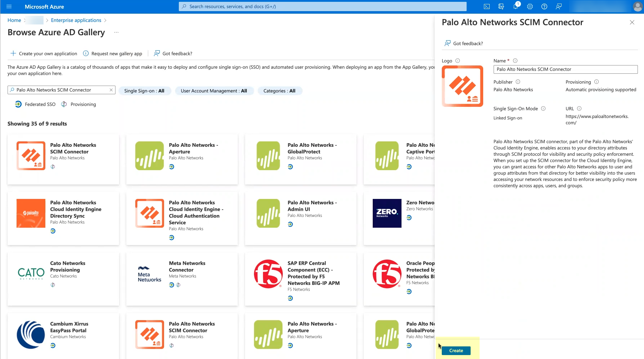Open Palo Alto Networks Cloud Identity Engine Directory Sync
Image resolution: width=644 pixels, height=359 pixels.
click(63, 218)
